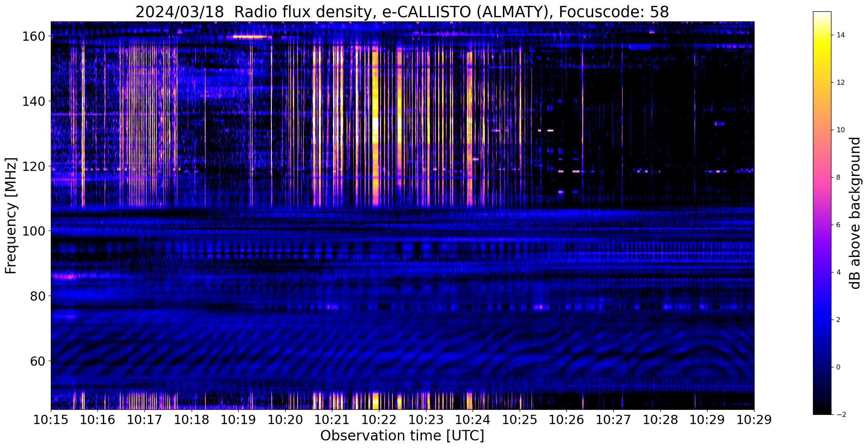Click the 10:26 time tick label
Viewport: 868px width, 448px height.
coord(567,420)
